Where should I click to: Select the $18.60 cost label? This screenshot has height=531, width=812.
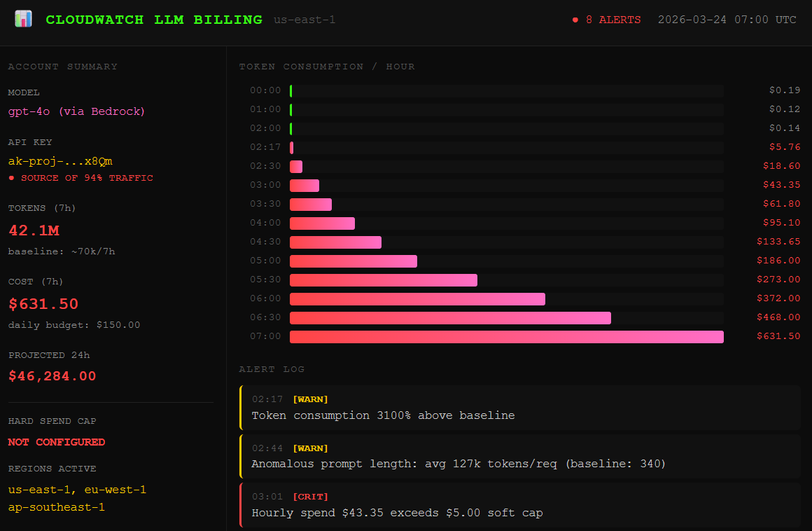[x=781, y=166]
